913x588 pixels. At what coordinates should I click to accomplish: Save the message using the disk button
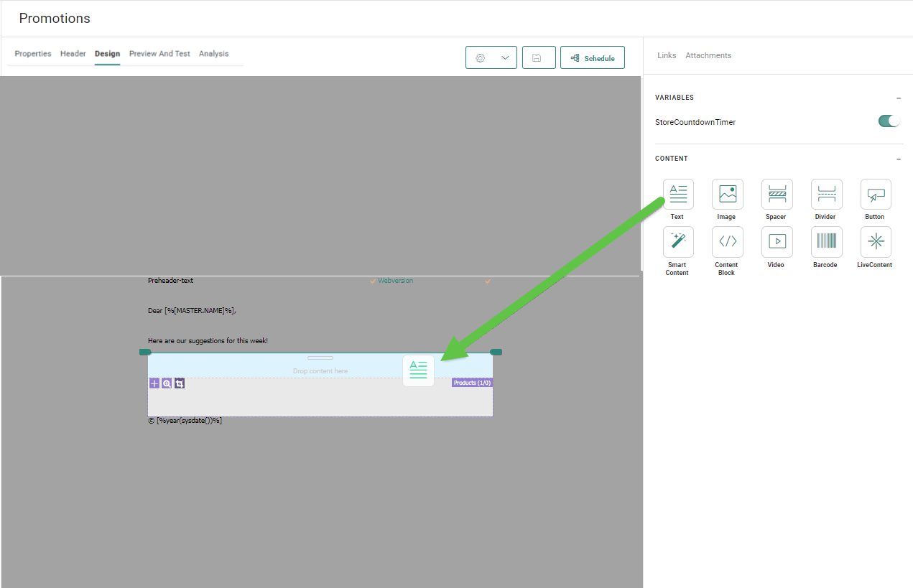(x=538, y=58)
